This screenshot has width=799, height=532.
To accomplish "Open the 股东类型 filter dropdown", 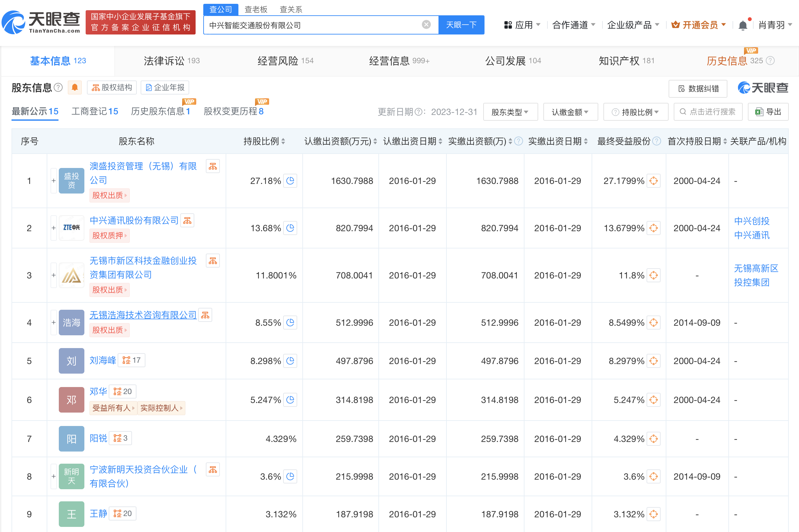I will pyautogui.click(x=510, y=112).
